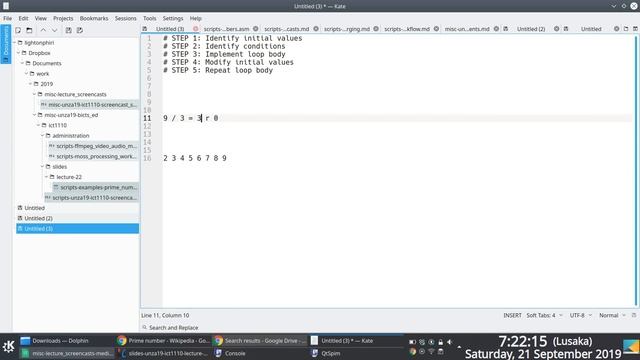Screen dimensions: 640x360
Task: Open the Soft Tabs: 4 dropdown
Action: click(544, 316)
